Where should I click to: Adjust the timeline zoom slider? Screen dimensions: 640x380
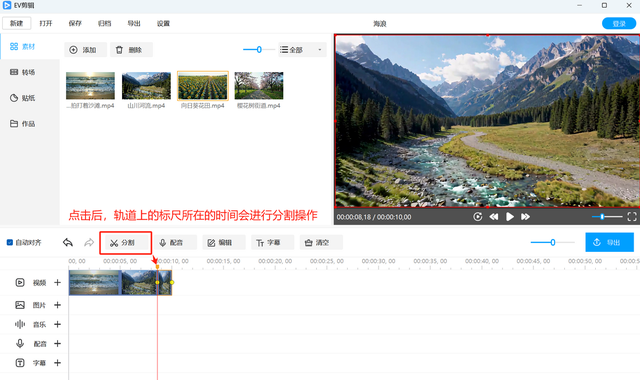553,242
